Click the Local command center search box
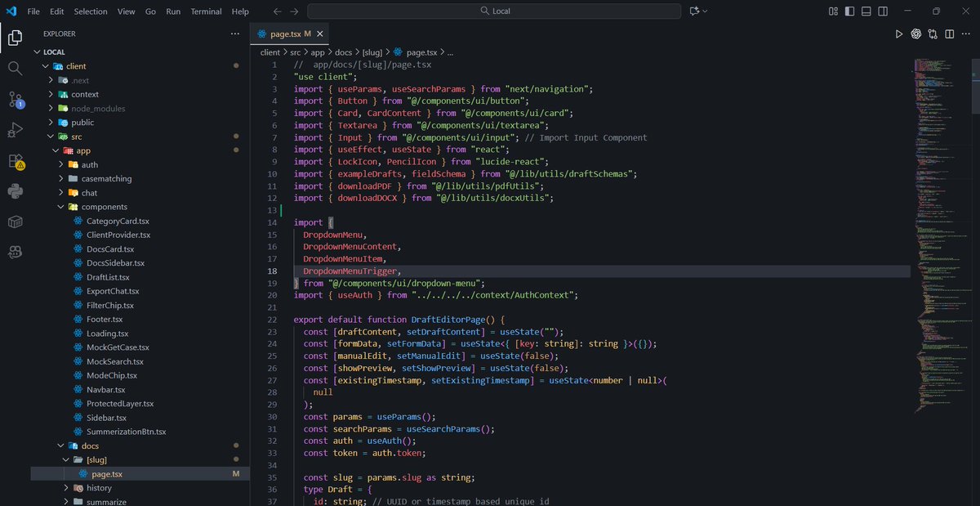This screenshot has height=506, width=980. click(494, 11)
